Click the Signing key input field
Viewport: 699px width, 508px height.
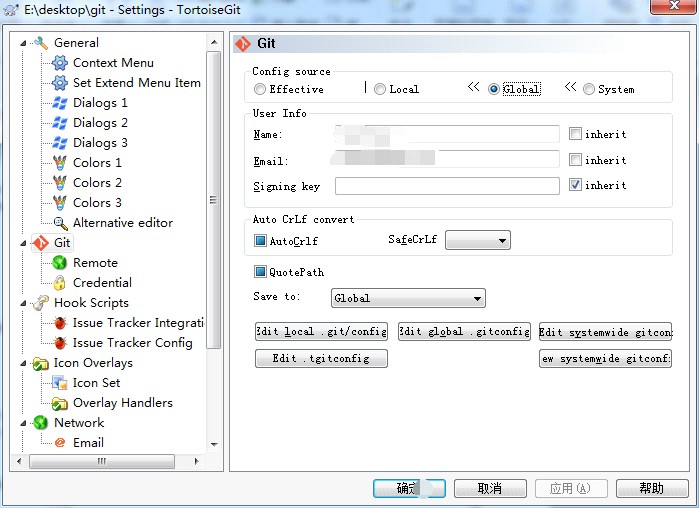pyautogui.click(x=447, y=186)
